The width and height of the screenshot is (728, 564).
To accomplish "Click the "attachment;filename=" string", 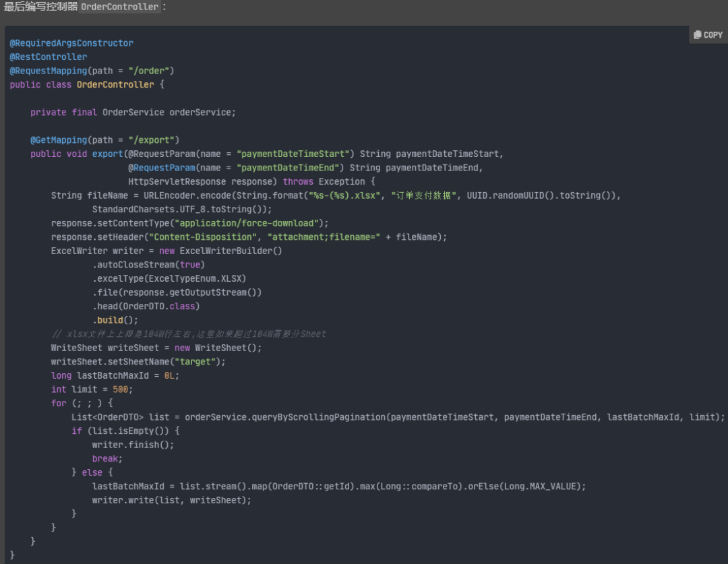I will 324,237.
